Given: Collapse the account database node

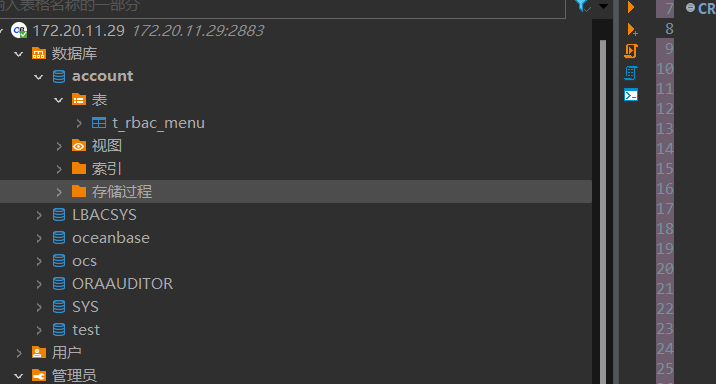Looking at the screenshot, I should coord(39,77).
